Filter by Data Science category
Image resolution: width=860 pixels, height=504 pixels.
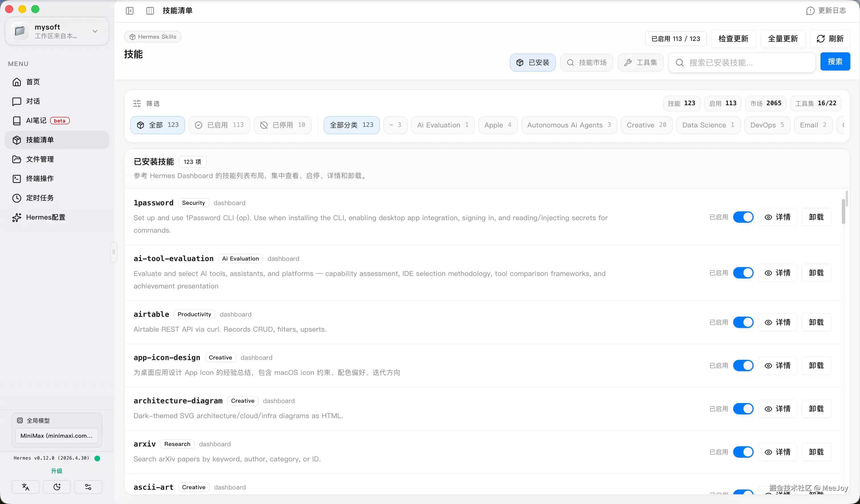(x=708, y=125)
